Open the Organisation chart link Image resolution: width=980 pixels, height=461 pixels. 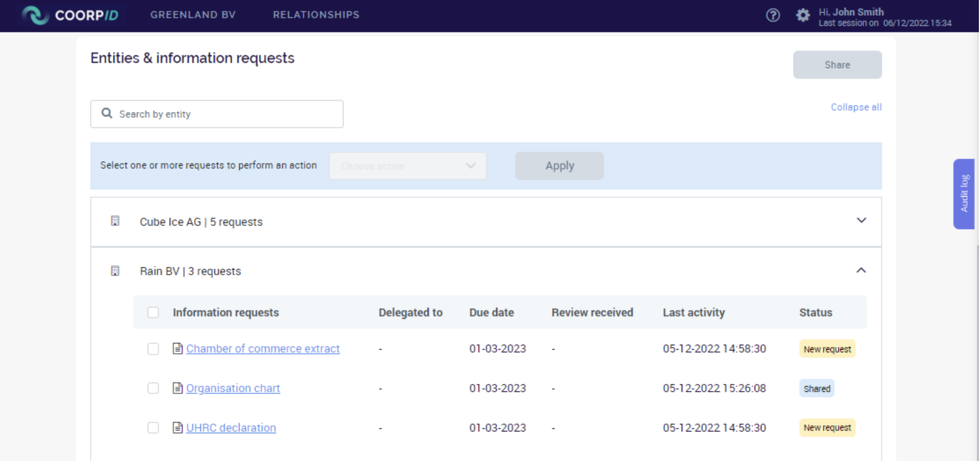coord(233,388)
